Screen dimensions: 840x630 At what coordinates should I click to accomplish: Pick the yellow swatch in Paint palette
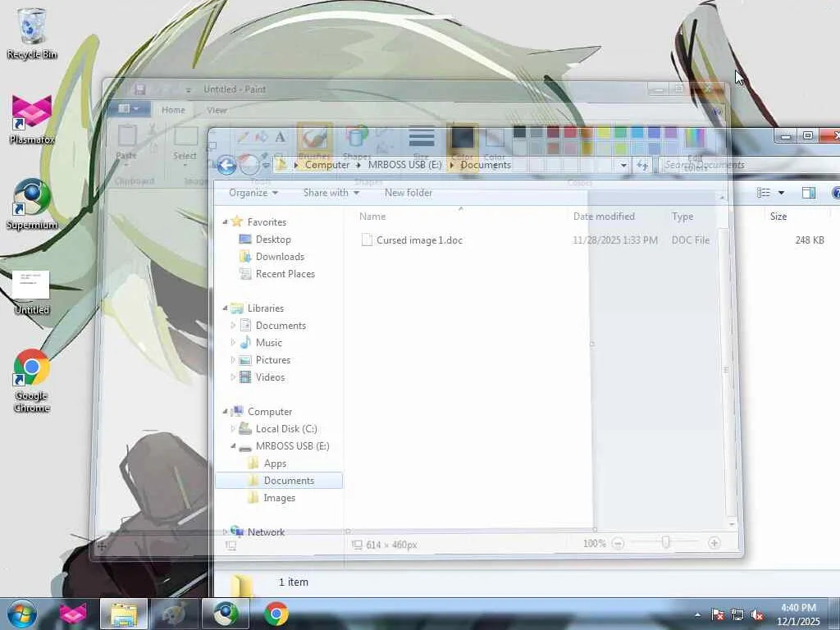click(x=604, y=132)
